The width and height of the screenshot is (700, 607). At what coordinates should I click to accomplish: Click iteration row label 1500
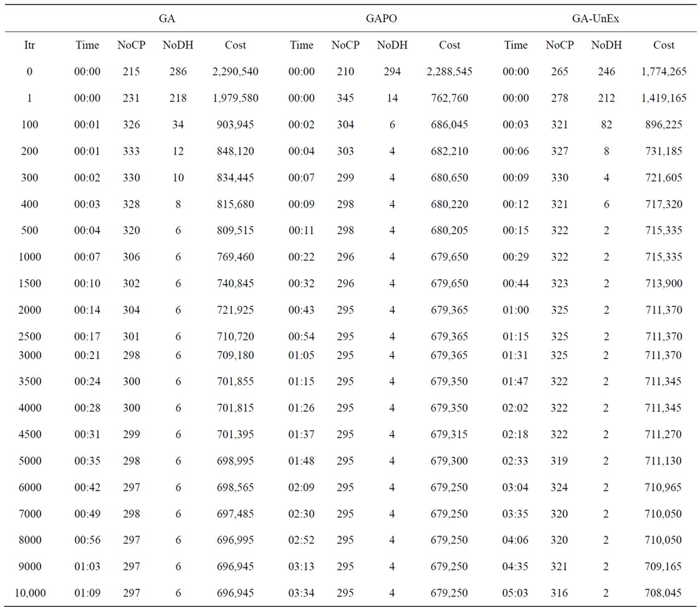tap(29, 283)
